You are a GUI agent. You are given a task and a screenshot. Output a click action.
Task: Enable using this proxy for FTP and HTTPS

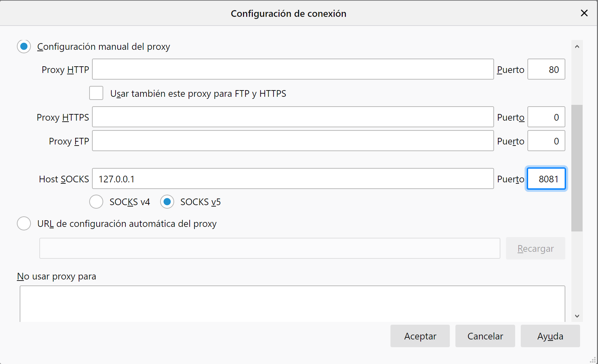96,93
